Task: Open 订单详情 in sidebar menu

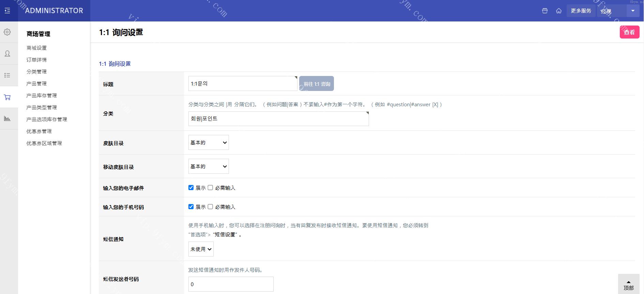Action: pos(36,60)
